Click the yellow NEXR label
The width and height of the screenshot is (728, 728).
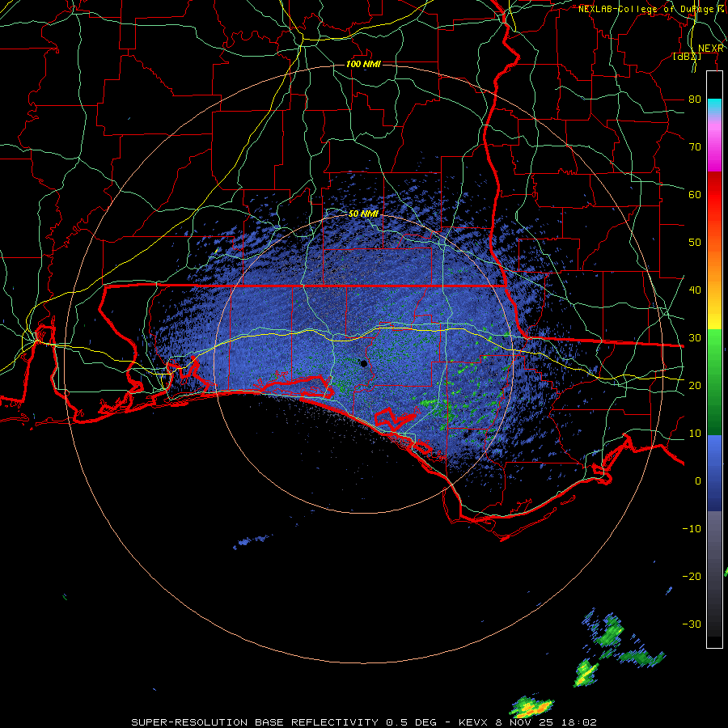click(711, 49)
